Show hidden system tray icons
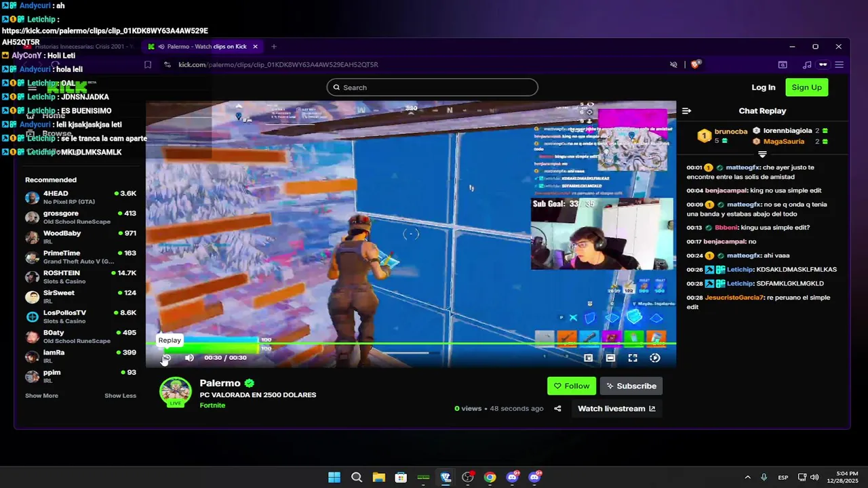 tap(747, 477)
